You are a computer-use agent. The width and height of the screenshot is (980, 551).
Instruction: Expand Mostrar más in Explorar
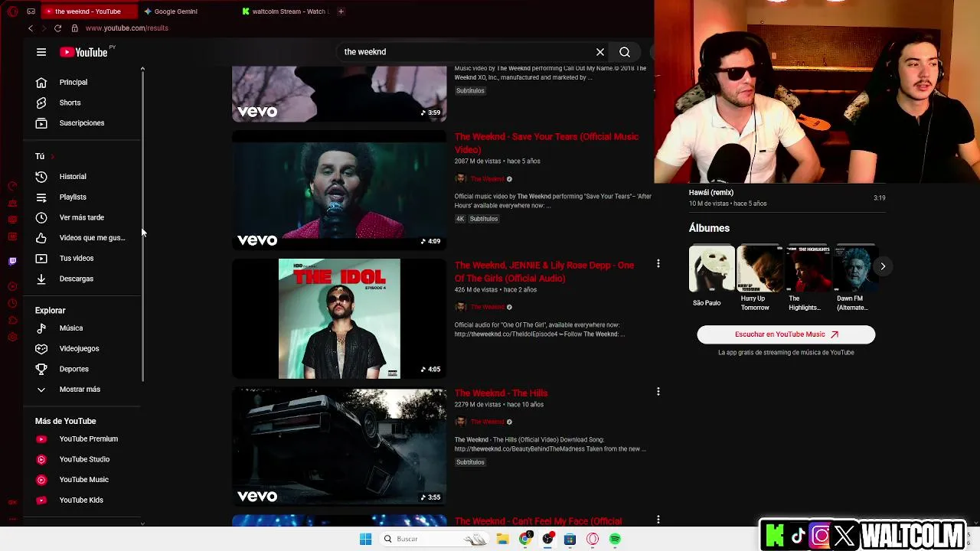80,390
